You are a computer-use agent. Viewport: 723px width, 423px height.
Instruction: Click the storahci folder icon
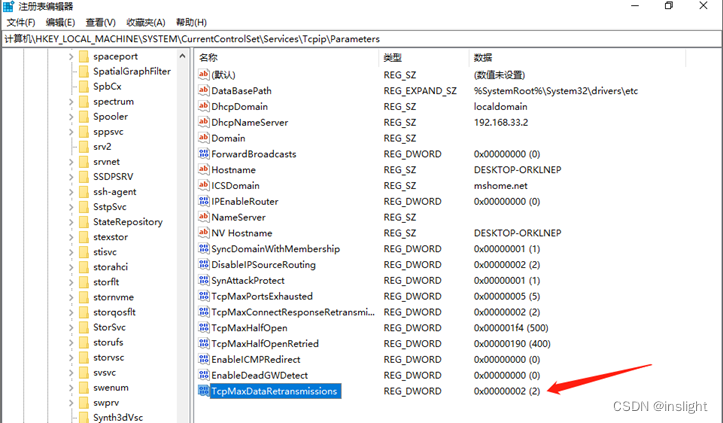(x=83, y=267)
